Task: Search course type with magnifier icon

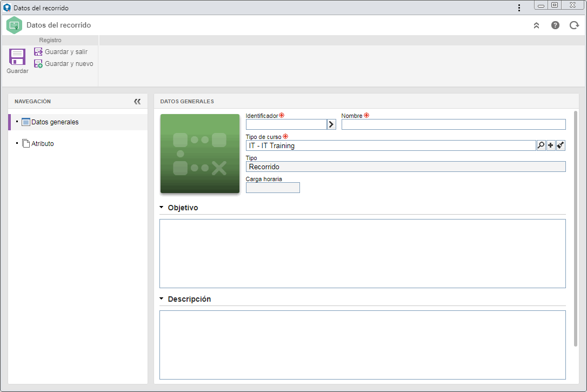Action: (541, 145)
